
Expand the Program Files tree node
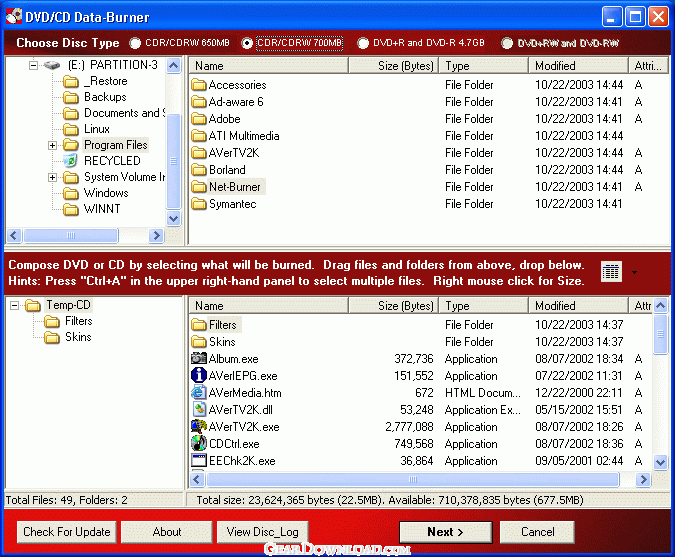pyautogui.click(x=53, y=145)
